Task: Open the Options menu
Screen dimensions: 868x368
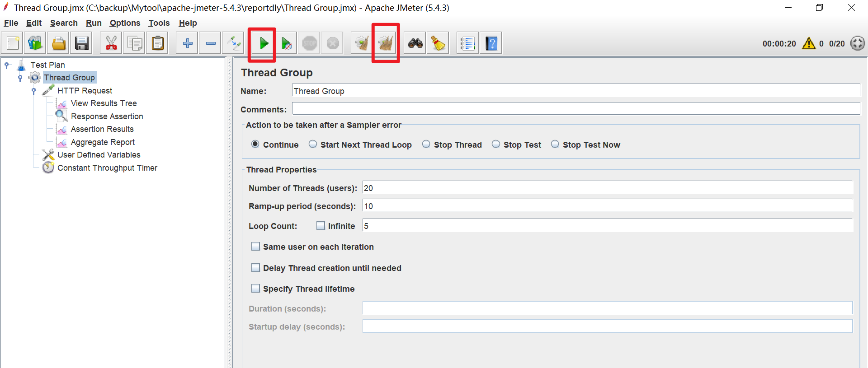Action: click(x=125, y=23)
